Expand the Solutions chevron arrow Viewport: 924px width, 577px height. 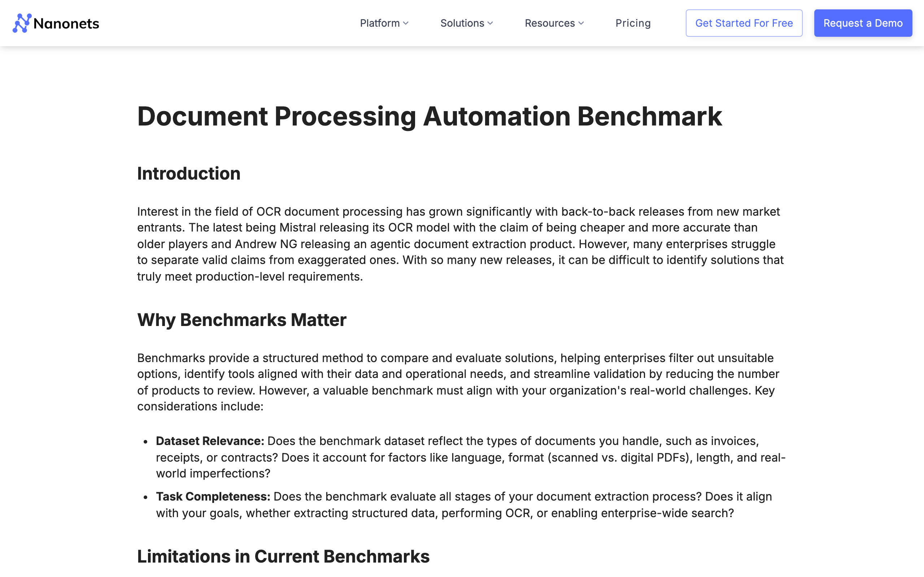coord(490,23)
